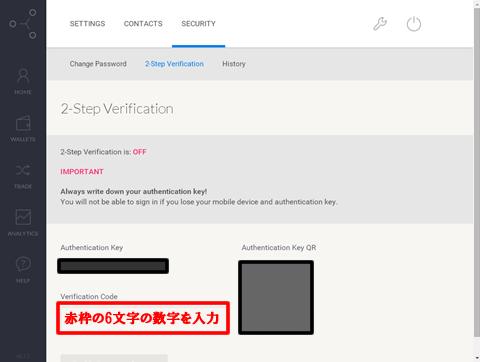480x362 pixels.
Task: Click the Verification Code input field
Action: (143, 318)
